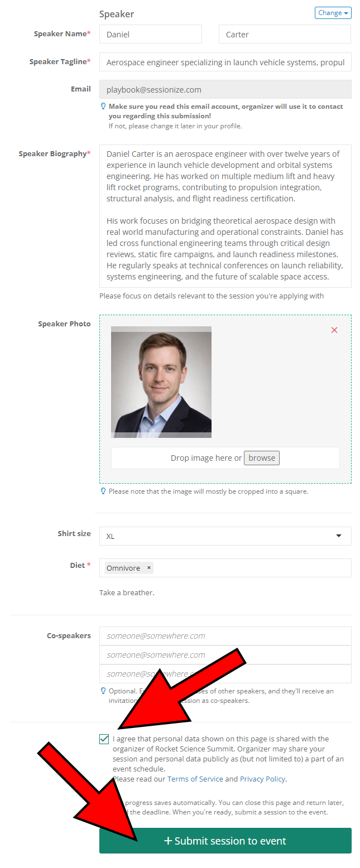Click the lightbulb hint icon under Email
This screenshot has width=360, height=868.
103,106
